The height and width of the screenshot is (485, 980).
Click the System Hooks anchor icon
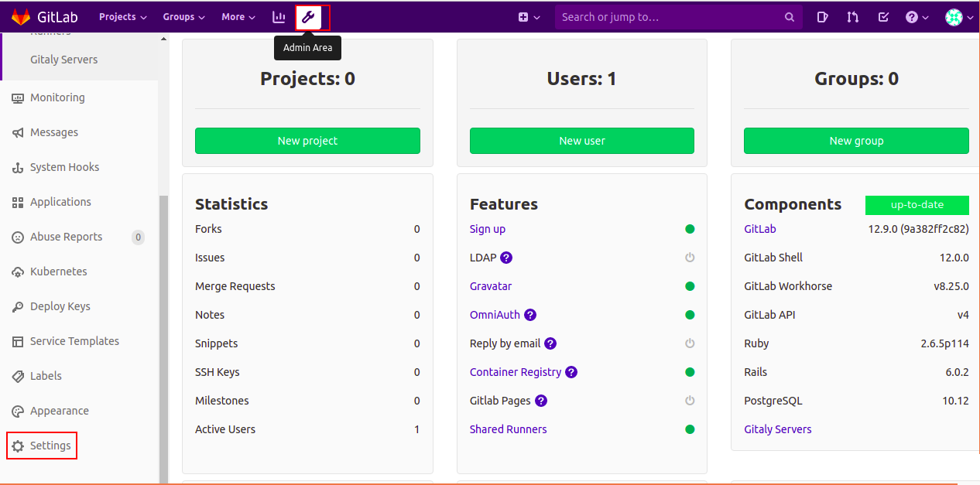point(18,167)
